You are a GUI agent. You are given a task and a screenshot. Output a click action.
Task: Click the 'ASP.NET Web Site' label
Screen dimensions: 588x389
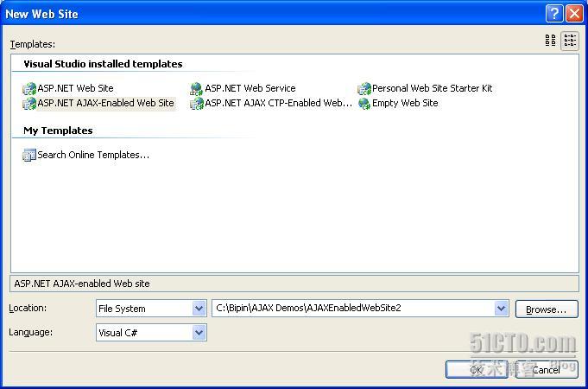(x=75, y=88)
